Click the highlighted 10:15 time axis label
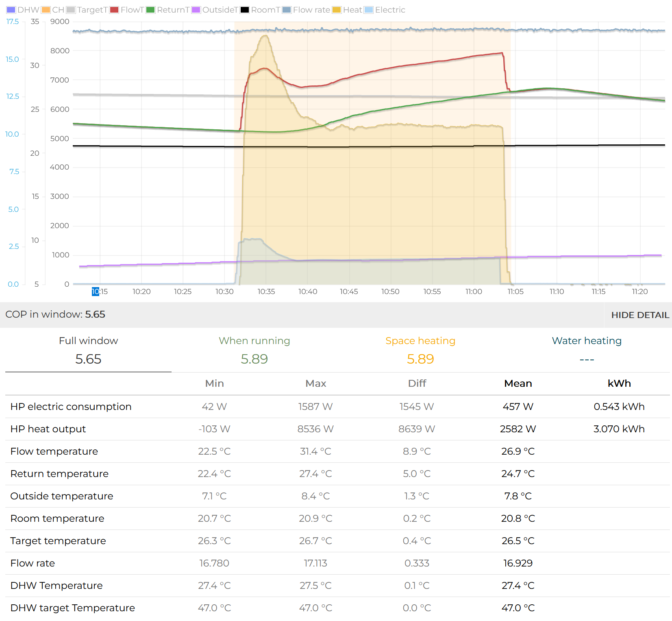The width and height of the screenshot is (672, 621). [x=100, y=292]
